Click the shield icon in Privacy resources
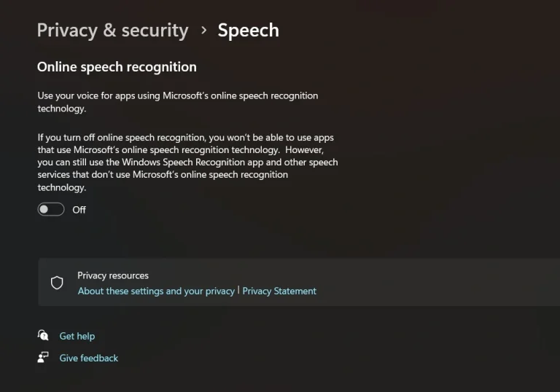The height and width of the screenshot is (392, 560). click(57, 283)
